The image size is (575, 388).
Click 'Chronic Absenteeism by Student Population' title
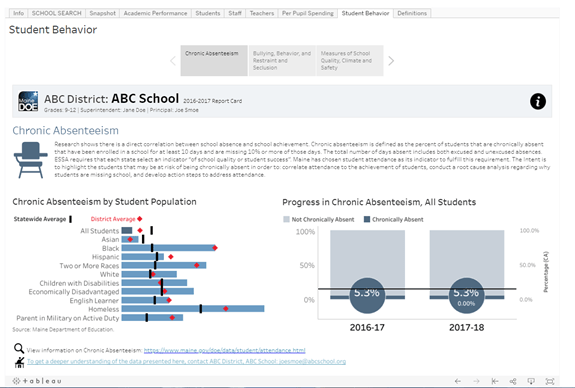click(105, 202)
